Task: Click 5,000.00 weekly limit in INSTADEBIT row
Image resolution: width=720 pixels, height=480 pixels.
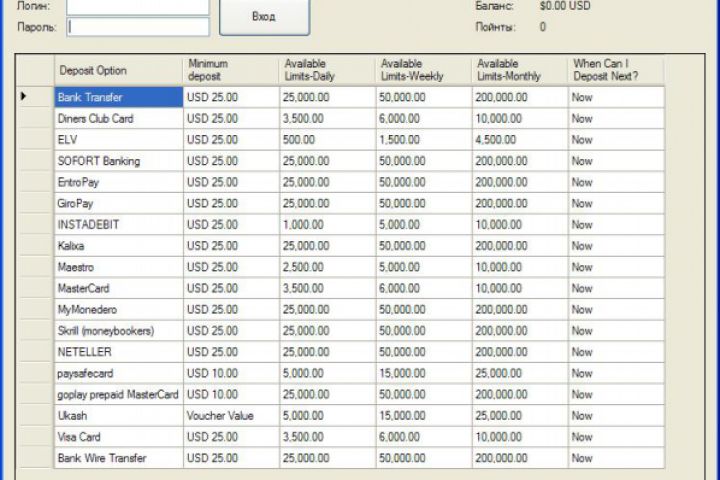Action: (424, 225)
